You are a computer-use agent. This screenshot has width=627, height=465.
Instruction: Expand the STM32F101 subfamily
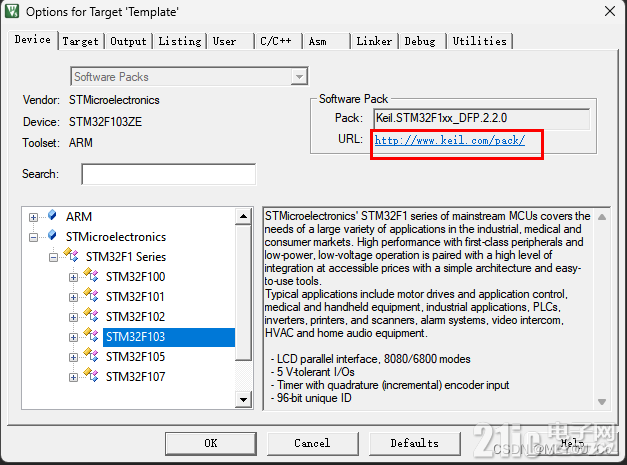[73, 297]
